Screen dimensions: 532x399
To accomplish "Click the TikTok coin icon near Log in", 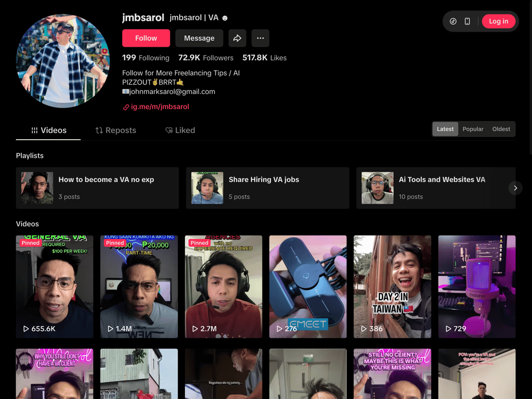I will [453, 21].
